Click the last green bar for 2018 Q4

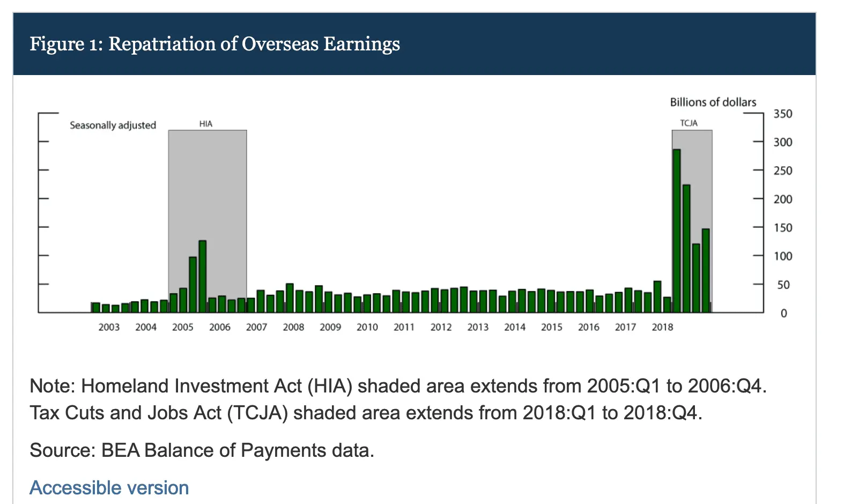click(x=706, y=271)
